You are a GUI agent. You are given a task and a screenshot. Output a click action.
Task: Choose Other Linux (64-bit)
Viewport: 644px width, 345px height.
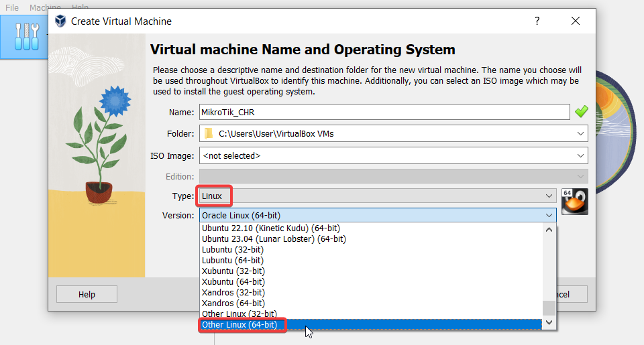(x=371, y=324)
